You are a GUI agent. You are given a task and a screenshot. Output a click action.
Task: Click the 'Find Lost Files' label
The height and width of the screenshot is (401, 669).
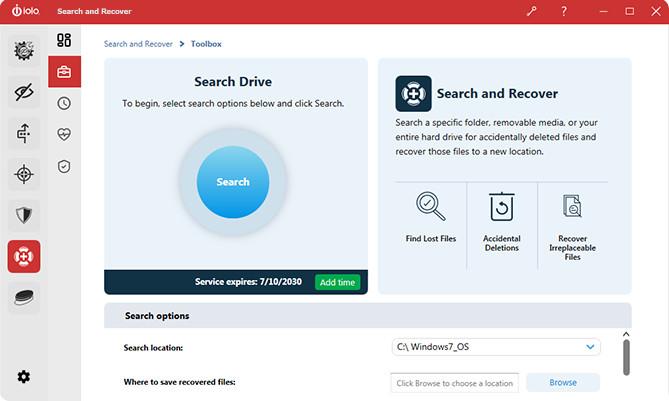tap(431, 238)
